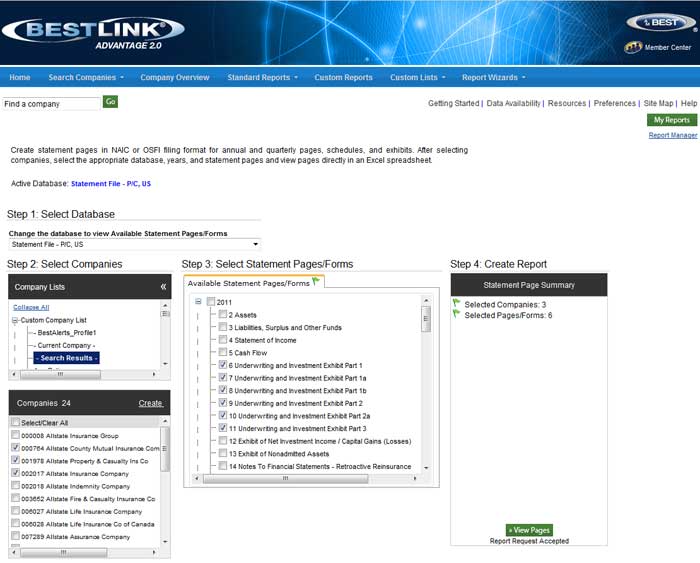
Task: Click the My Reports button
Action: pyautogui.click(x=672, y=120)
